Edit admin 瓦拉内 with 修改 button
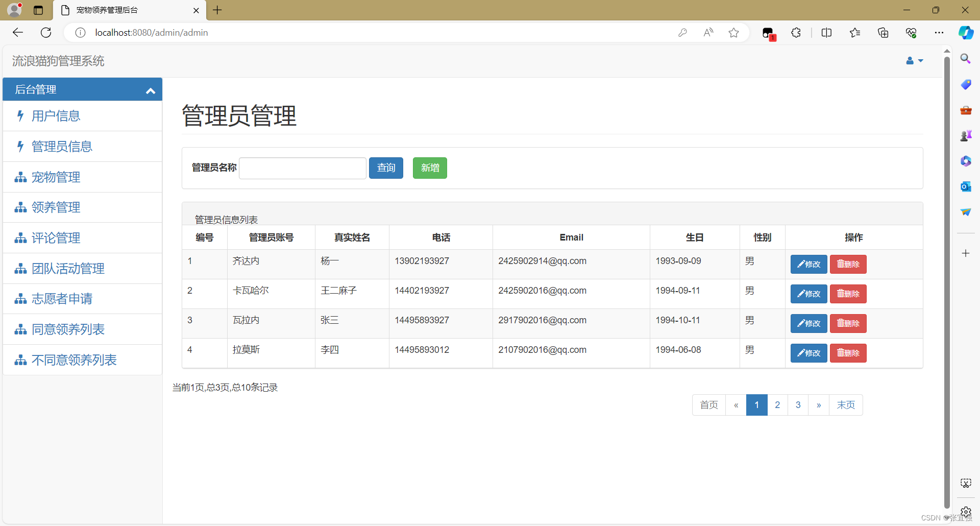The width and height of the screenshot is (980, 526). pos(808,324)
